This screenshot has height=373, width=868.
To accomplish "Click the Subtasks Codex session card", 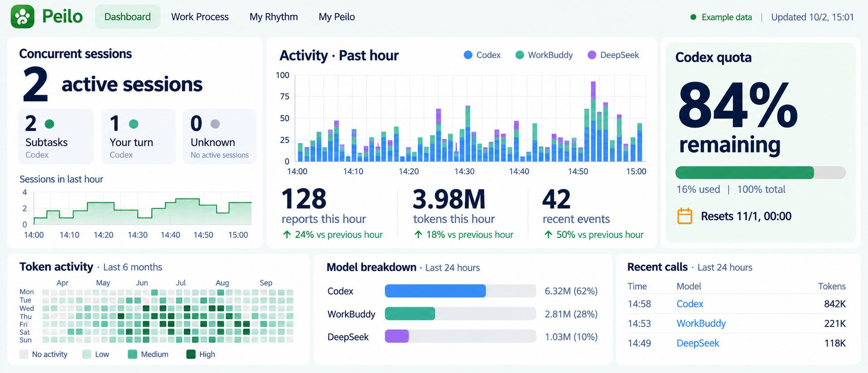I will (56, 136).
